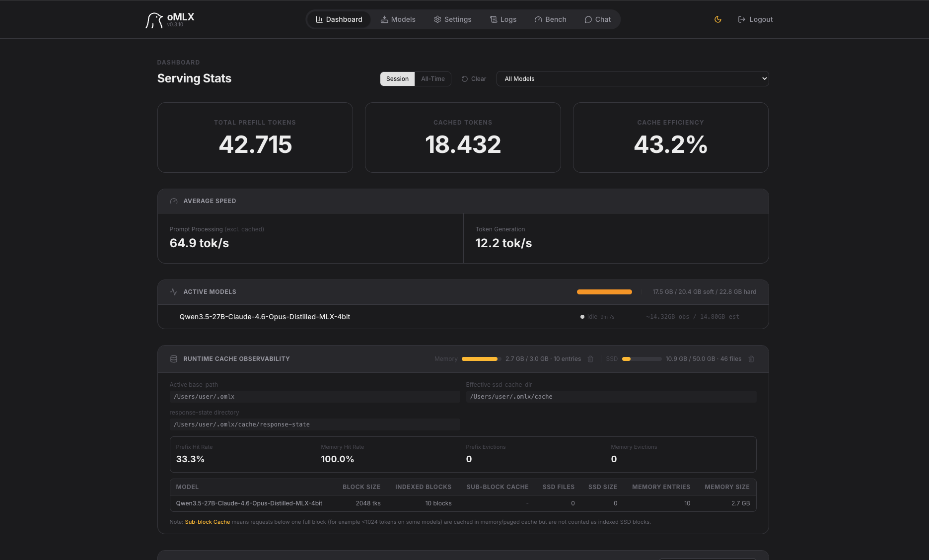Open the Models tab
The height and width of the screenshot is (560, 929).
coord(398,19)
